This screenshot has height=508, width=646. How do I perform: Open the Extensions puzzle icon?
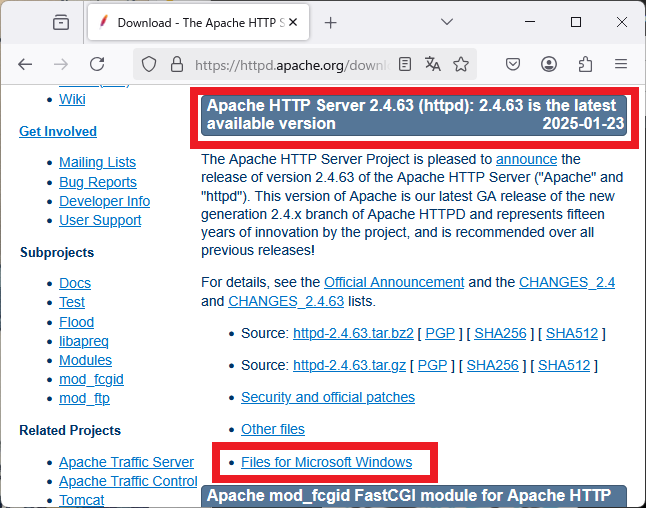pyautogui.click(x=585, y=64)
